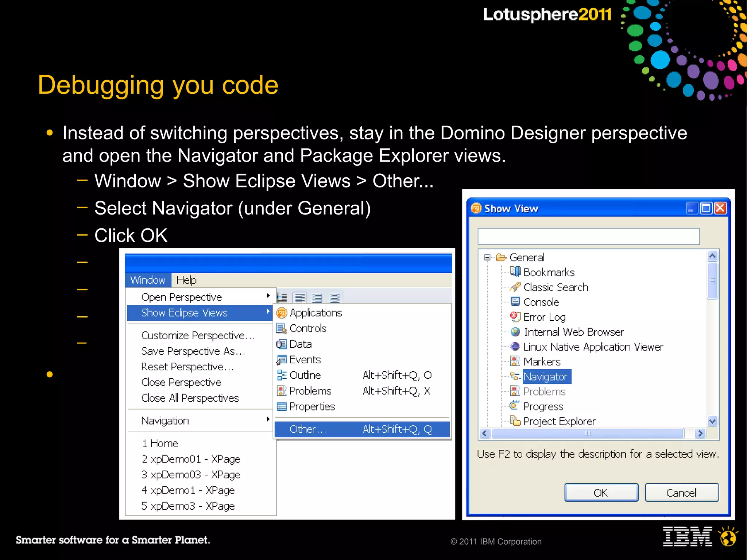Expand the Show Eclipse Views submenu arrow
Viewport: 747px width, 560px height.
[x=268, y=312]
